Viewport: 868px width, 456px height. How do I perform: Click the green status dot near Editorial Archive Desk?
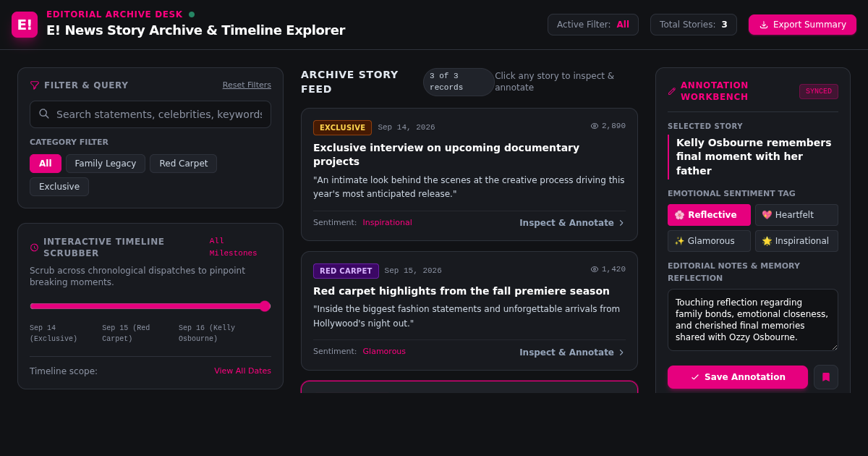192,14
